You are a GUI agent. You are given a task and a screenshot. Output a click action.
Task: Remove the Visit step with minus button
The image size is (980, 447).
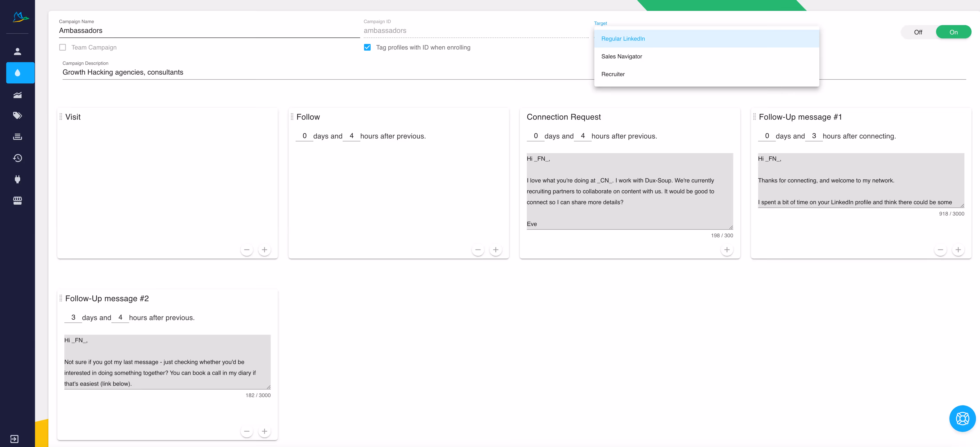pyautogui.click(x=247, y=250)
